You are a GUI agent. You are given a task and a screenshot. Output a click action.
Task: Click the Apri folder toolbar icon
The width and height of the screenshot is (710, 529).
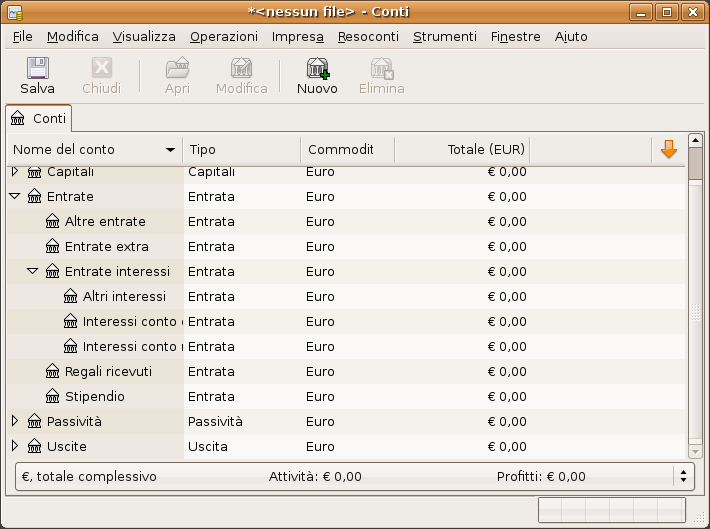pos(177,68)
